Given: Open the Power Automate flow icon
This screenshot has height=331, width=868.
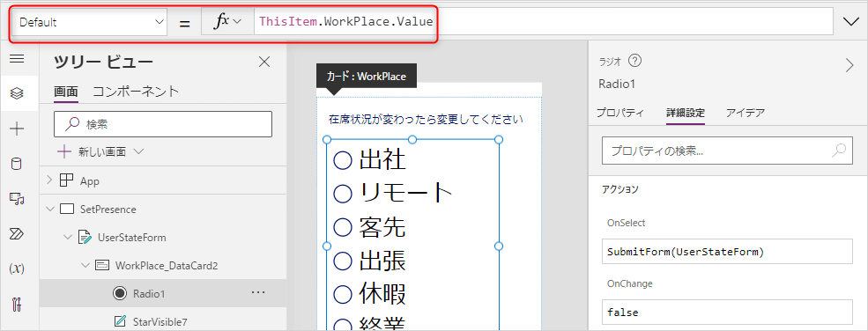Looking at the screenshot, I should (17, 234).
